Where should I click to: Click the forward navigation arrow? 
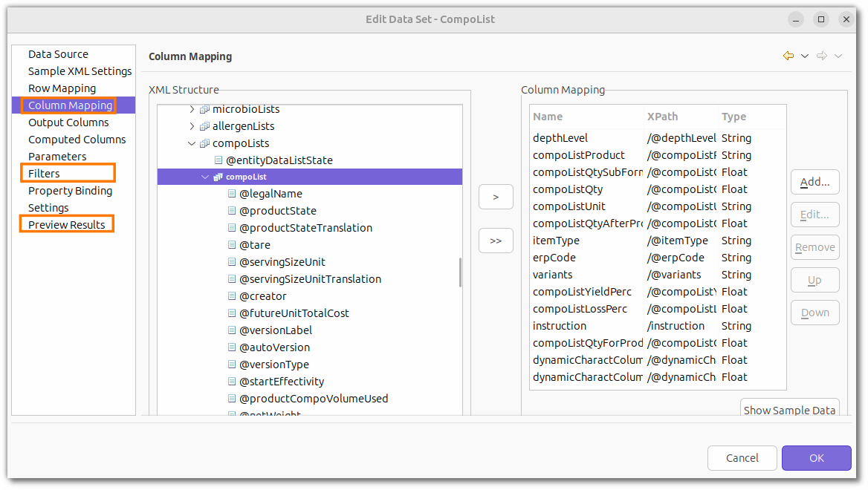(822, 56)
